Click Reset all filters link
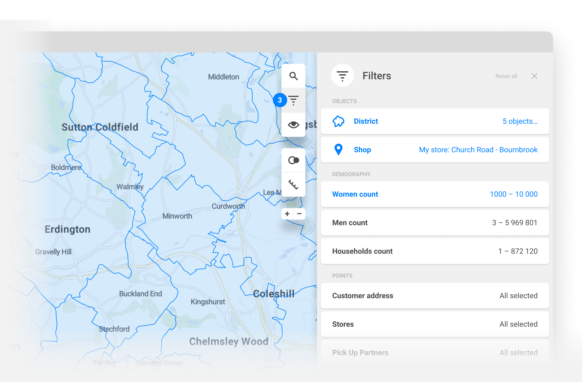 [506, 76]
